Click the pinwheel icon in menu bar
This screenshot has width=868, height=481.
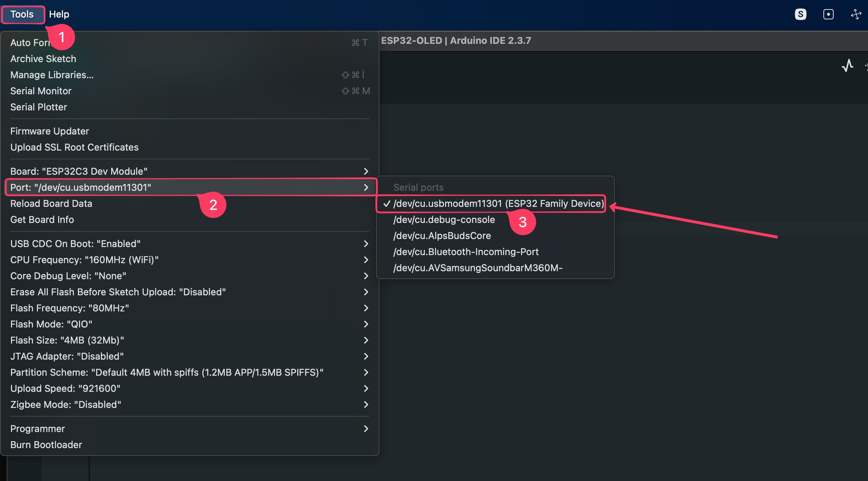point(856,14)
